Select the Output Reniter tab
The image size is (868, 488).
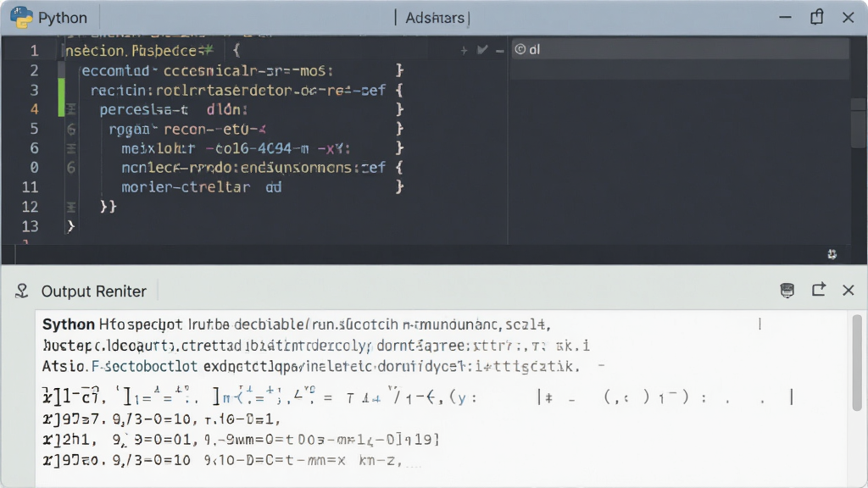coord(93,291)
